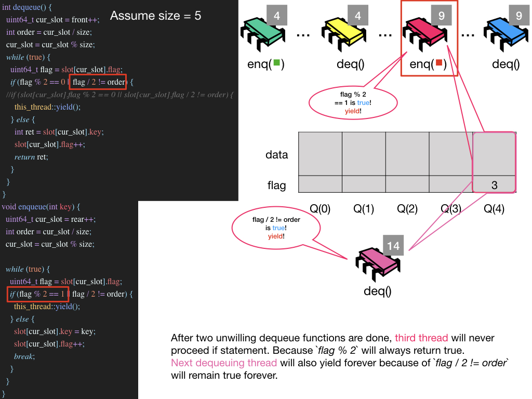The image size is (532, 399).
Task: Click the 'flag / 2 != order is true' speech bubble
Action: (276, 228)
